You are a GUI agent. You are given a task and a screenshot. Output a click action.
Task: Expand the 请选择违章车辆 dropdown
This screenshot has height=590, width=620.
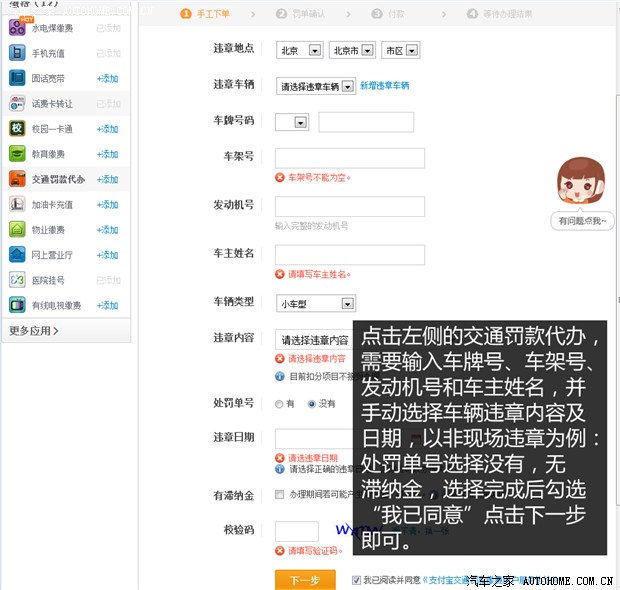tap(316, 86)
